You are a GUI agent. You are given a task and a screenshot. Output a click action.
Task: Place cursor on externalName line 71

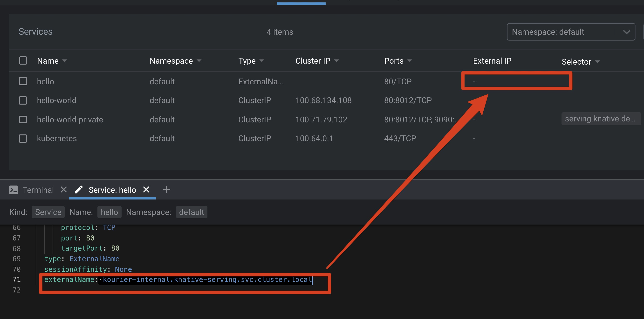point(178,279)
